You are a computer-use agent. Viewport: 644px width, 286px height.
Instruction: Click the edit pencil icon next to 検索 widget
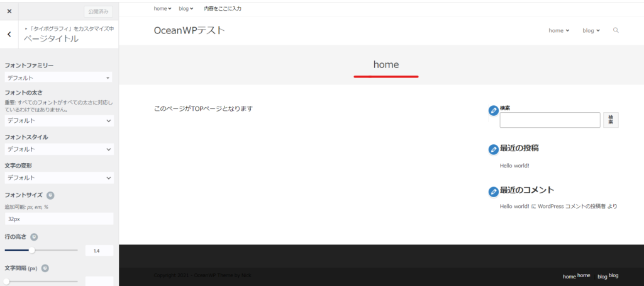pyautogui.click(x=493, y=111)
